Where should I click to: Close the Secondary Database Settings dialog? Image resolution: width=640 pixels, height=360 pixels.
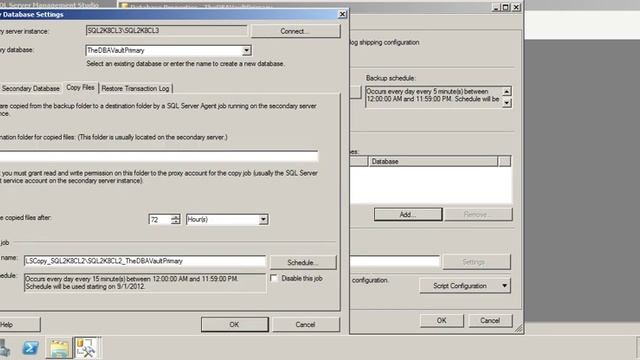(x=342, y=14)
